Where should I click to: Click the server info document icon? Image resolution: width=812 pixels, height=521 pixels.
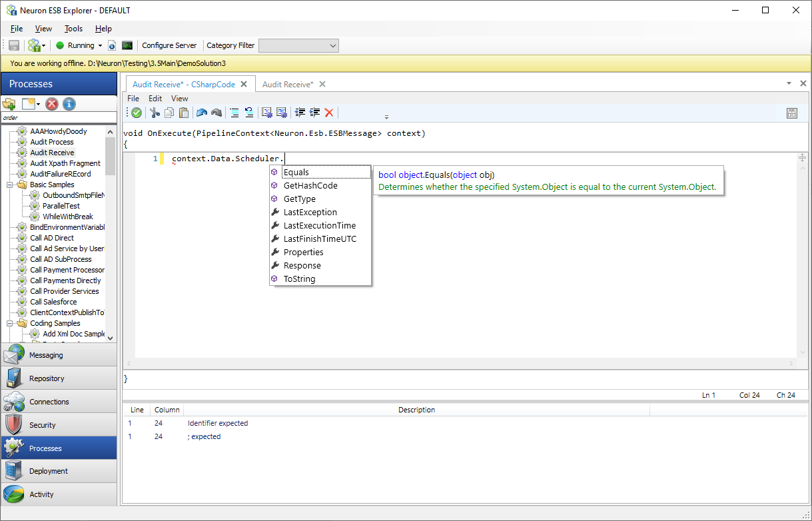(x=112, y=45)
